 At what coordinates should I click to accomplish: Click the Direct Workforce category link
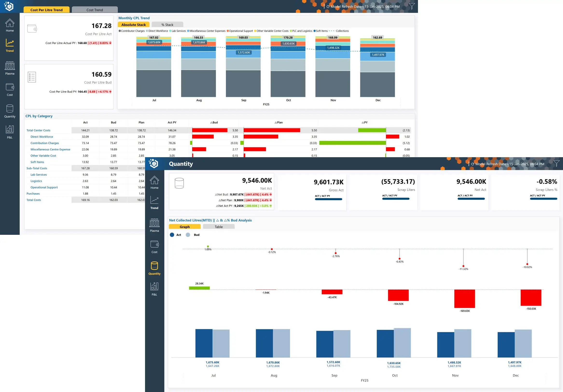(x=42, y=137)
